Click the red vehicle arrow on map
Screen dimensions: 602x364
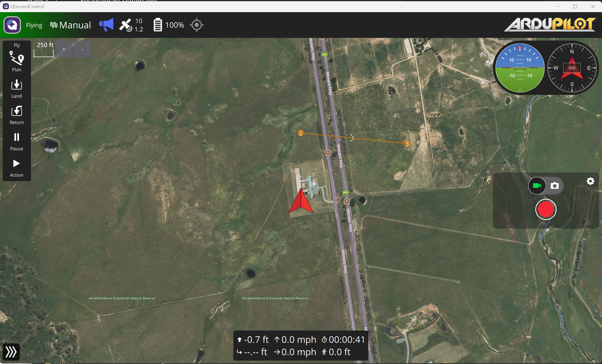click(301, 201)
